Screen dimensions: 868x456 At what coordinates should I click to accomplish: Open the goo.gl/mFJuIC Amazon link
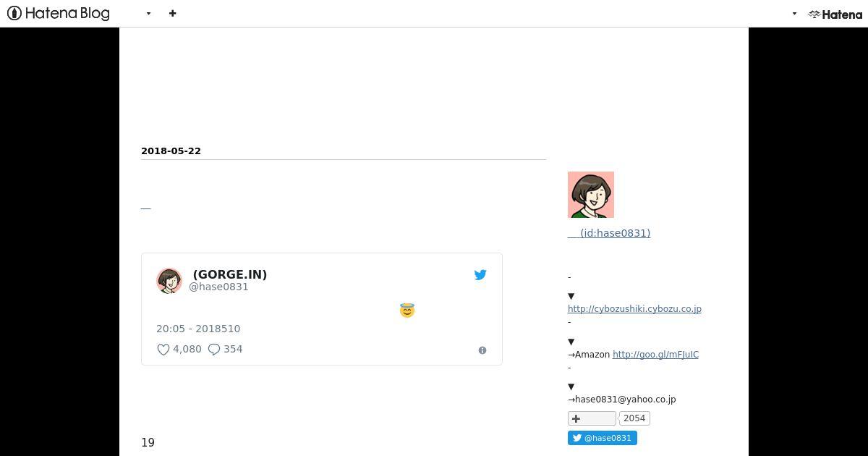pos(655,355)
